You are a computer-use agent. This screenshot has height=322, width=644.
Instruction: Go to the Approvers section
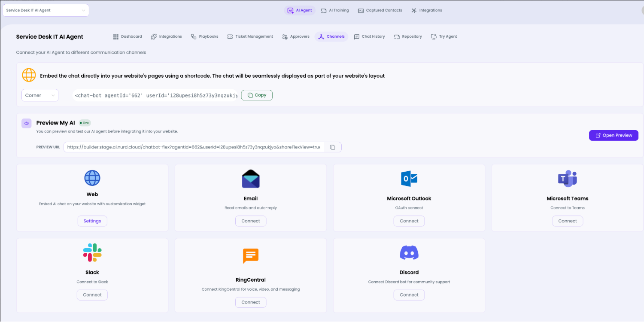coord(296,36)
